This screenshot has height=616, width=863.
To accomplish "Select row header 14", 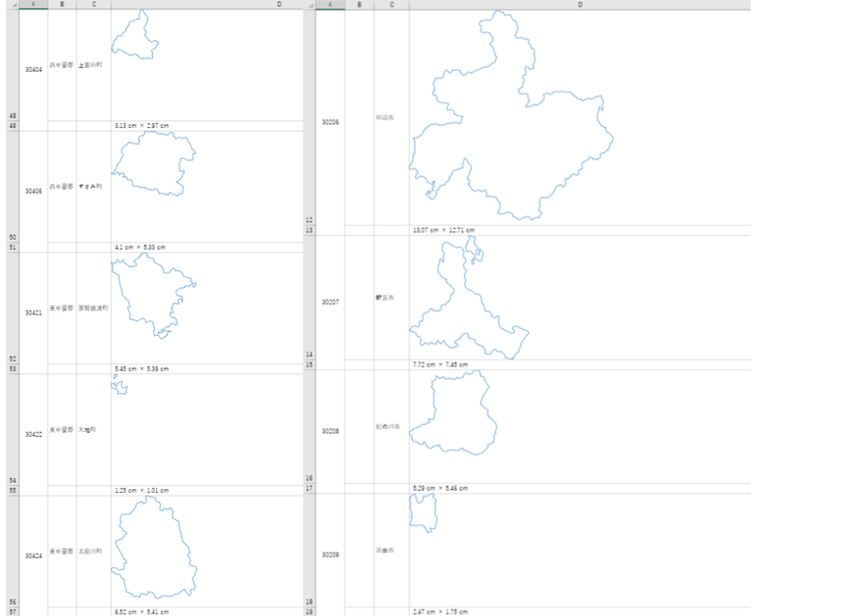I will [309, 298].
